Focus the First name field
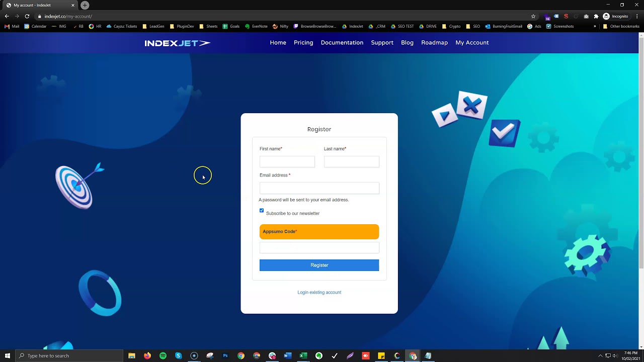The height and width of the screenshot is (362, 644). pyautogui.click(x=287, y=161)
